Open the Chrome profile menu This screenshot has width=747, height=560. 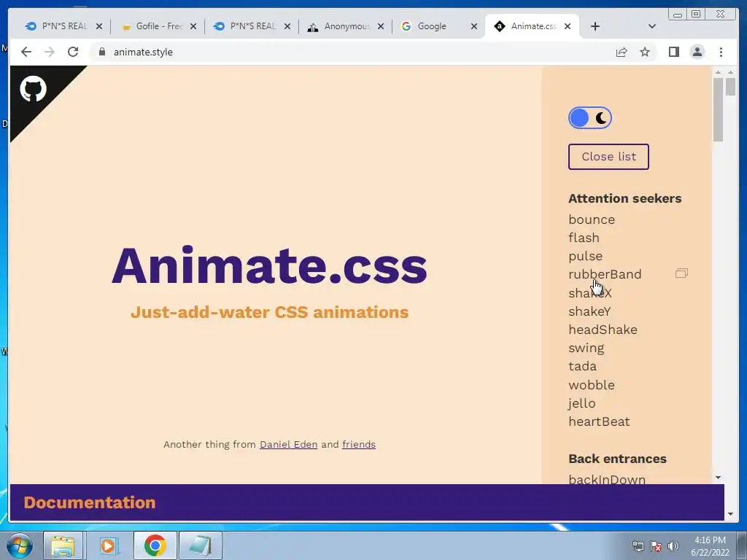point(697,52)
